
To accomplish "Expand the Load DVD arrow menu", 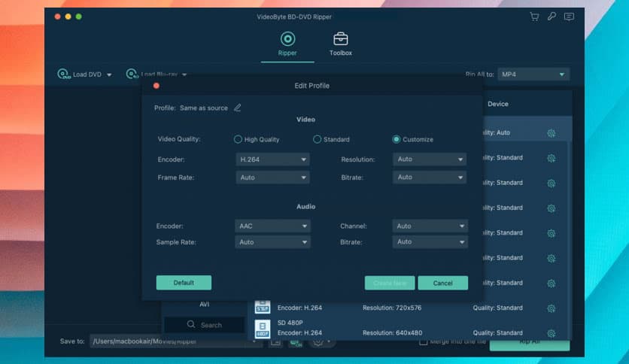I will tap(109, 74).
